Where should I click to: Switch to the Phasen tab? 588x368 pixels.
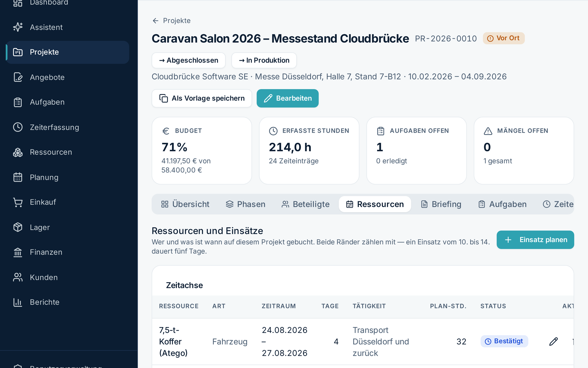[245, 204]
